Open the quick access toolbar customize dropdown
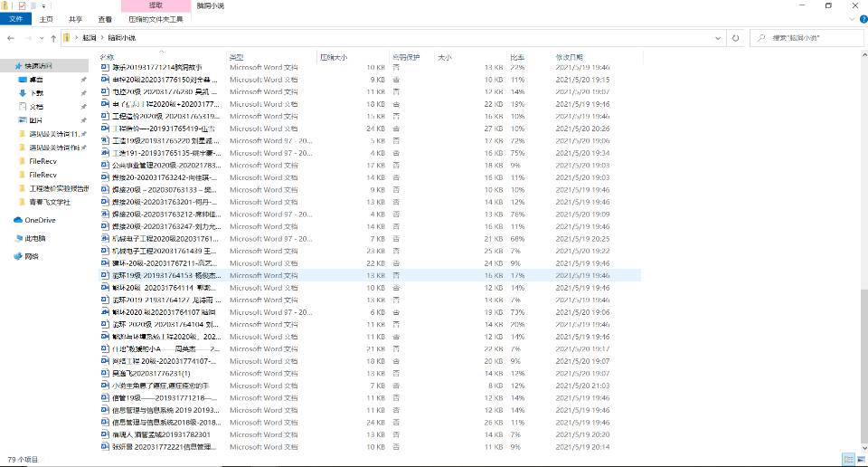Viewport: 868px width, 467px height. [x=45, y=5]
